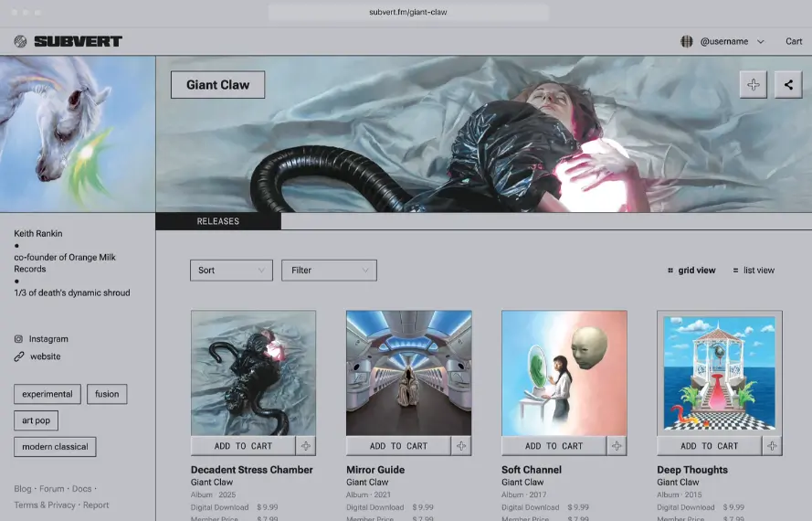Image resolution: width=812 pixels, height=521 pixels.
Task: Click the unicorn artist profile image
Action: pos(78,133)
